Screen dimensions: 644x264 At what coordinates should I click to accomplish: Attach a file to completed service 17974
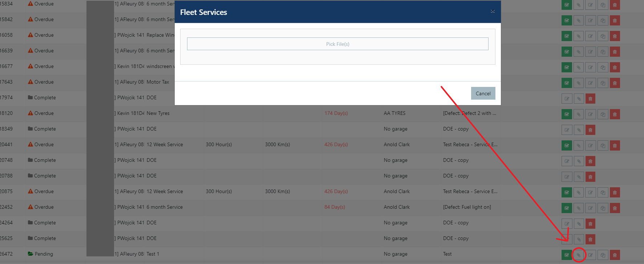click(579, 99)
